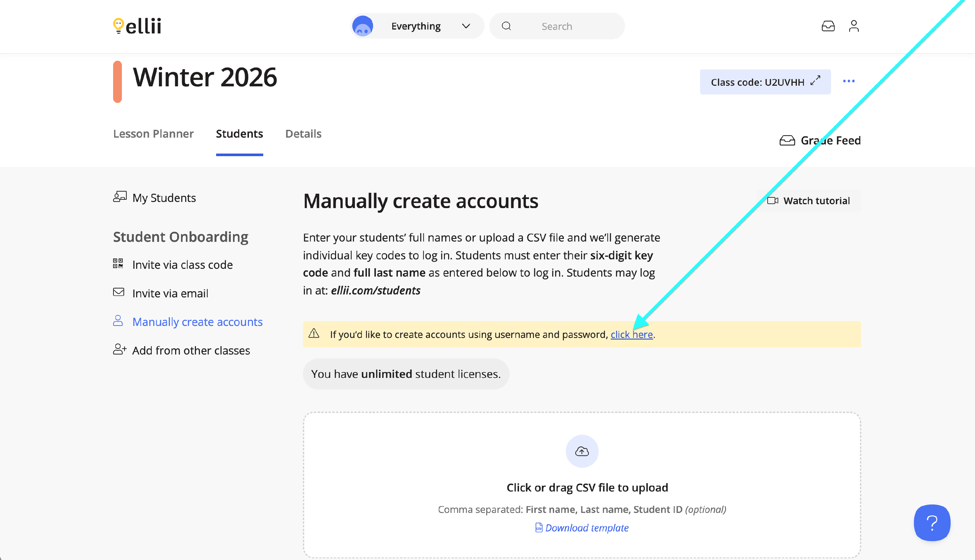Open Invite via class code
The height and width of the screenshot is (560, 975).
point(182,265)
